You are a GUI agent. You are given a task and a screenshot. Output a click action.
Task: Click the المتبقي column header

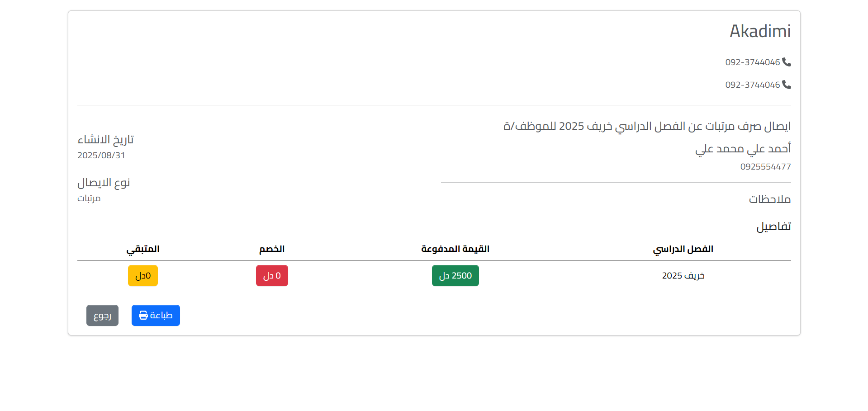pyautogui.click(x=143, y=249)
